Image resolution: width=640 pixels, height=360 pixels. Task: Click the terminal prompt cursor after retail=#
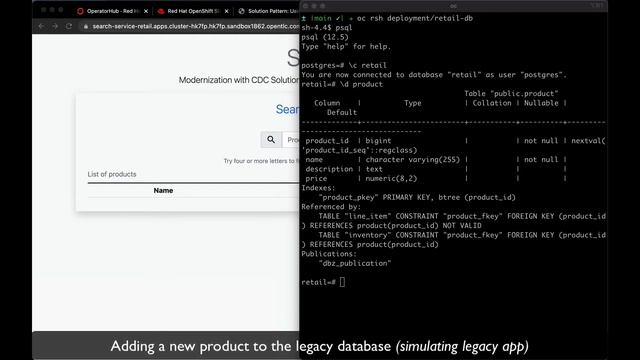(342, 282)
